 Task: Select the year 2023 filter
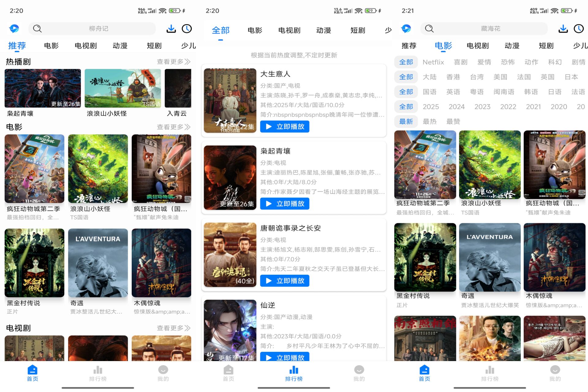482,107
